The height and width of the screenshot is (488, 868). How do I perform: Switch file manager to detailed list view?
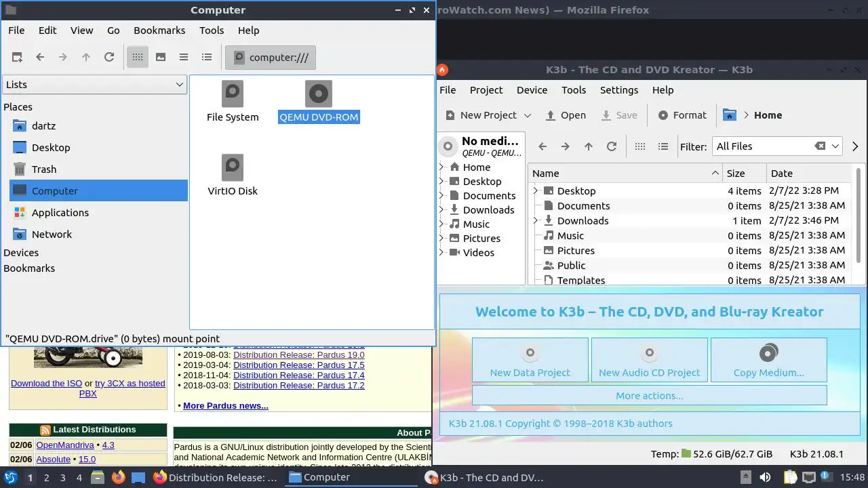(207, 58)
